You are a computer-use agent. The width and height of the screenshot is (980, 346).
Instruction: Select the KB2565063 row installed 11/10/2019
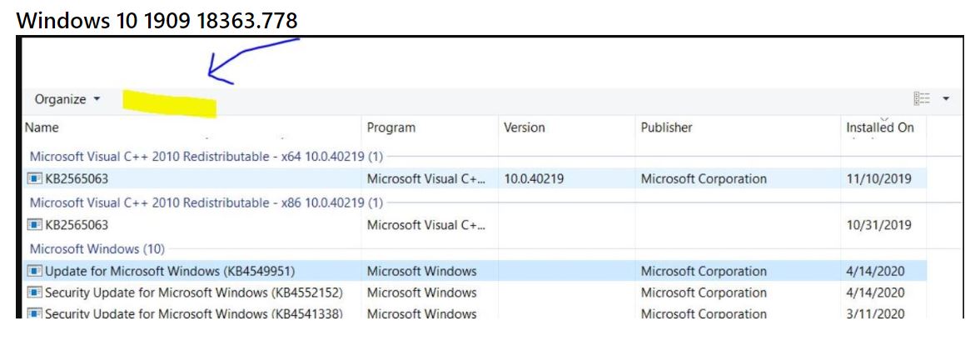click(x=475, y=179)
